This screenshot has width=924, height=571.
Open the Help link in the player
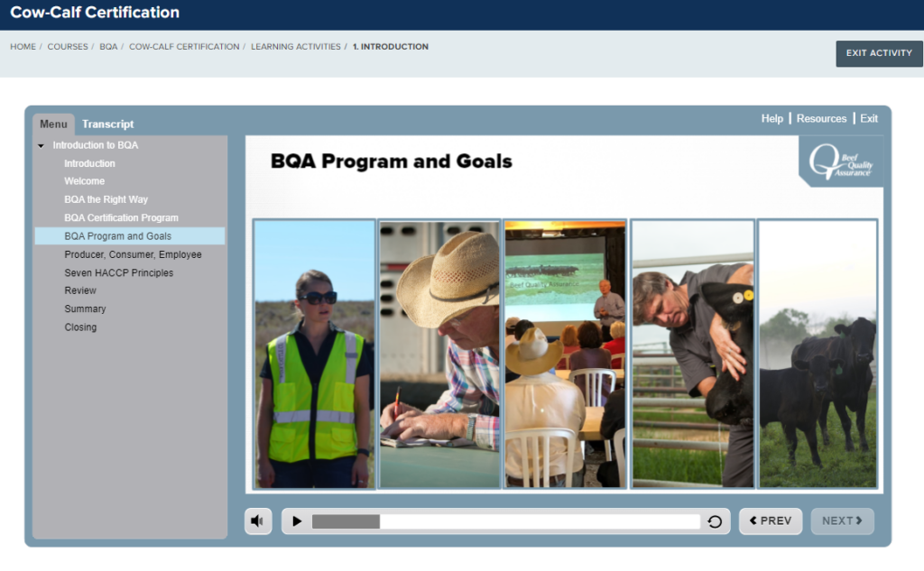772,118
